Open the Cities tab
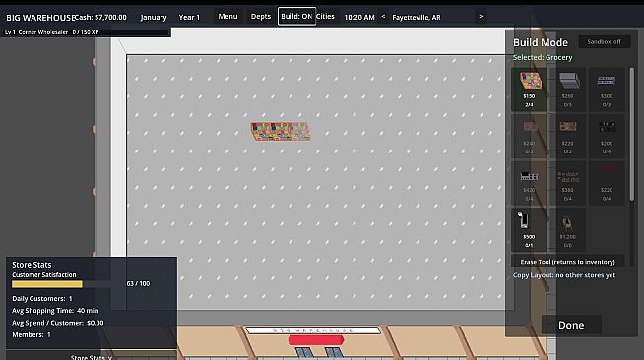Screen dimensions: 644x360 pyautogui.click(x=326, y=17)
